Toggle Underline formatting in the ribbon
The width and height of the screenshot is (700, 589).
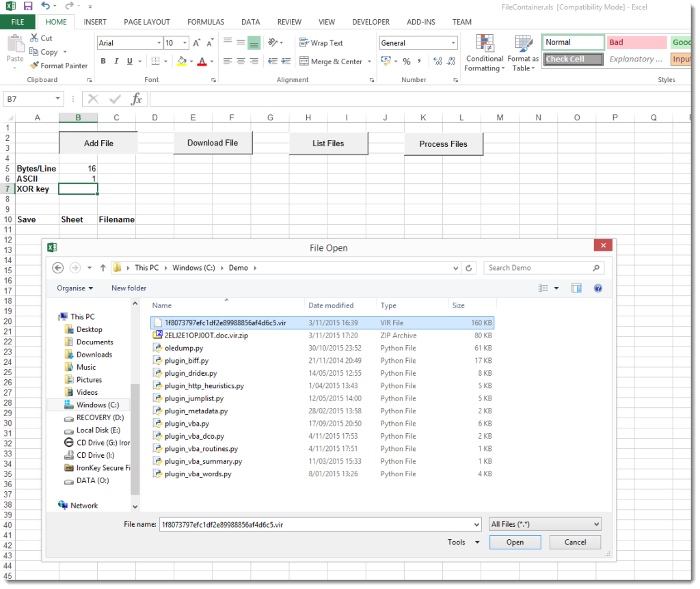pyautogui.click(x=130, y=61)
